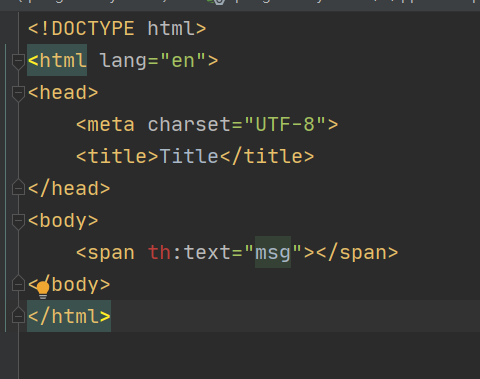The height and width of the screenshot is (379, 480).
Task: Collapse the html opening tag fold marker
Action: pos(18,61)
